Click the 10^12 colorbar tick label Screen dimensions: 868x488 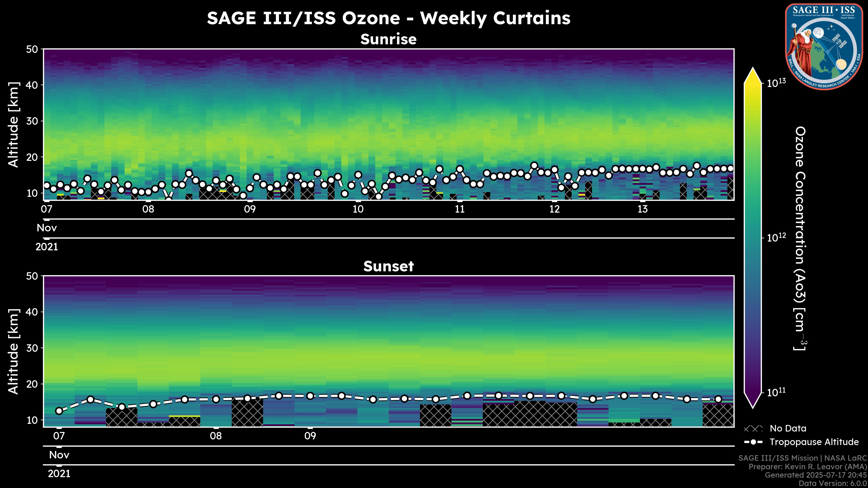pyautogui.click(x=776, y=238)
